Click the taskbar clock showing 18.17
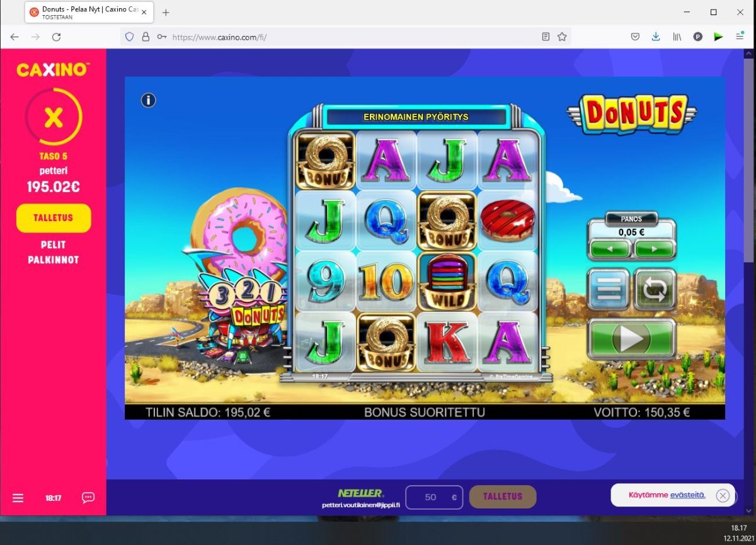The image size is (756, 545). (x=738, y=528)
